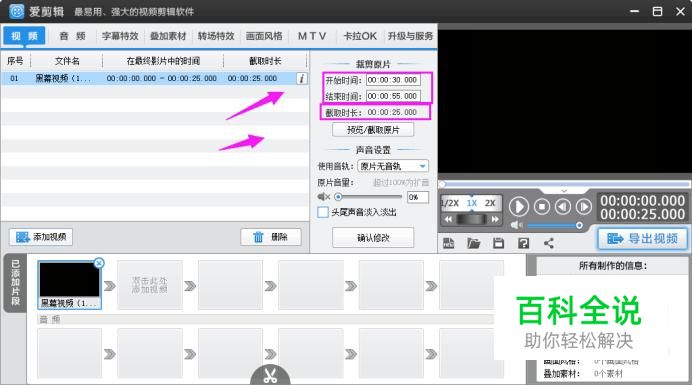The height and width of the screenshot is (385, 692).
Task: Open the 使用音轨 dropdown
Action: (x=393, y=166)
